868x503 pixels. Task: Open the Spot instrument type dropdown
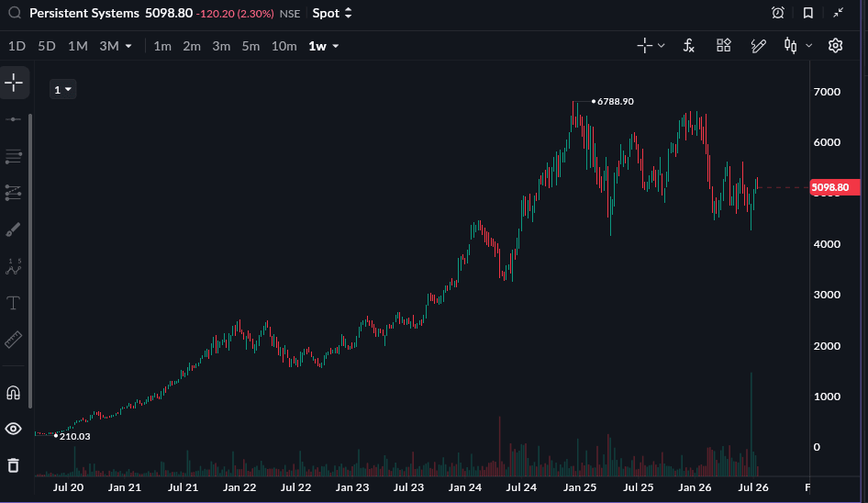click(332, 13)
